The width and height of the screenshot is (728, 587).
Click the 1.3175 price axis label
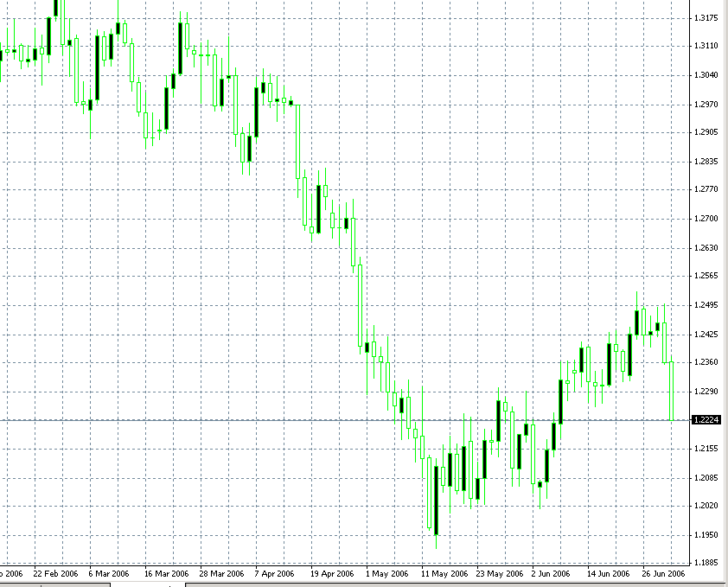tap(706, 18)
